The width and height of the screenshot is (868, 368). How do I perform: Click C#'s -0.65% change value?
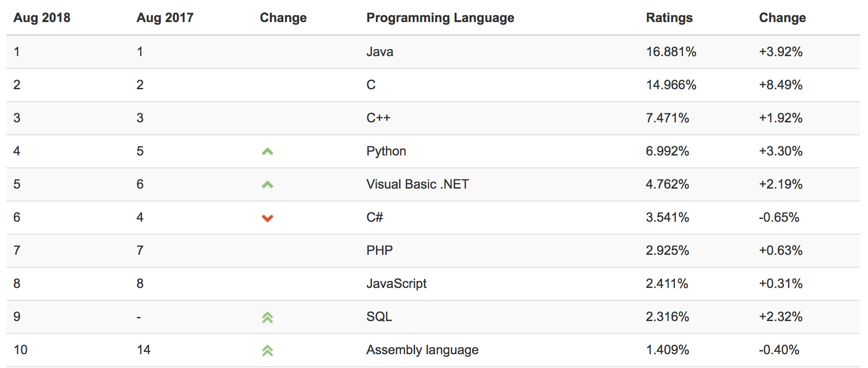[x=779, y=217]
